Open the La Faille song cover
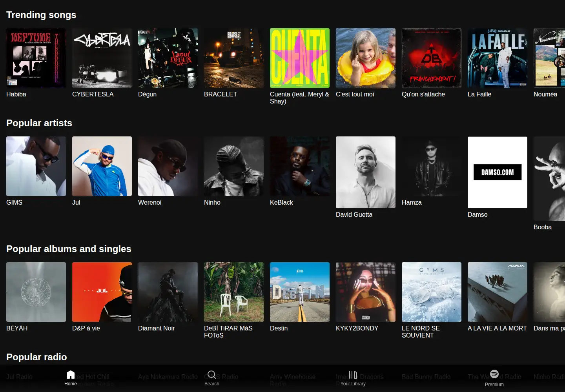Viewport: 565px width, 392px height. tap(498, 58)
